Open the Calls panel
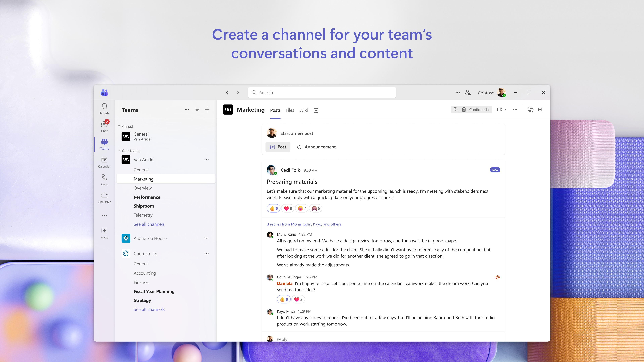The width and height of the screenshot is (644, 362). tap(104, 179)
